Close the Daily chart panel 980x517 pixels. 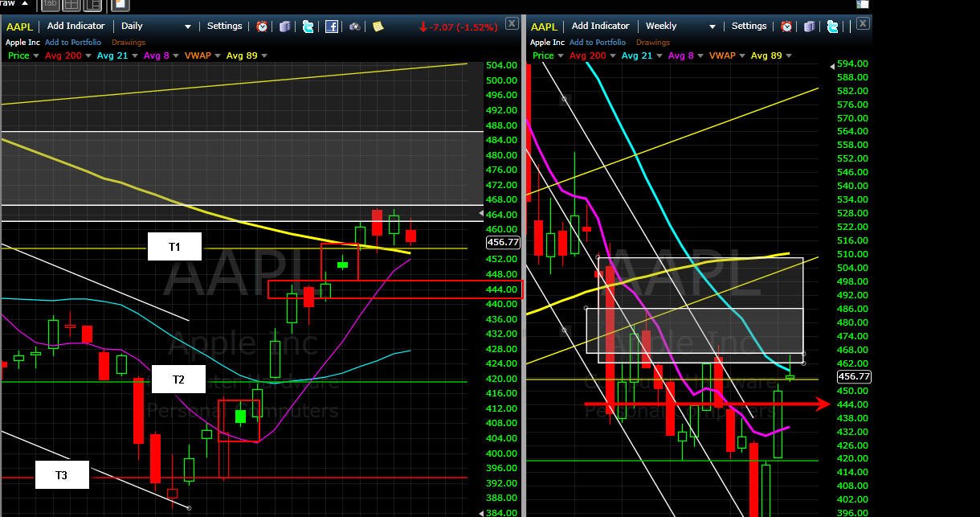(512, 23)
